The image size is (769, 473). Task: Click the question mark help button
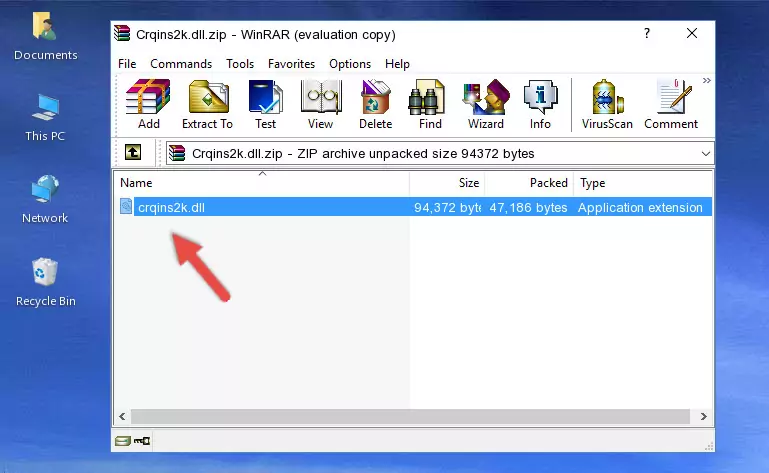(x=647, y=33)
